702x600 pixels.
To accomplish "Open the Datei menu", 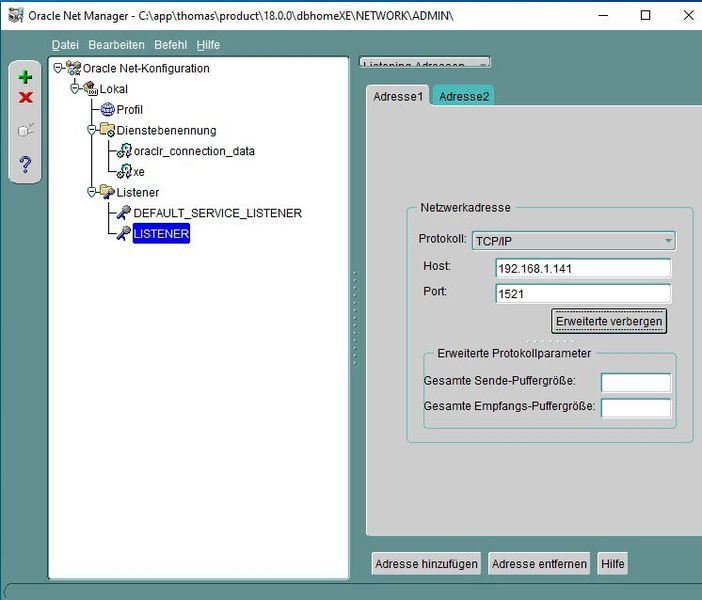I will point(65,45).
